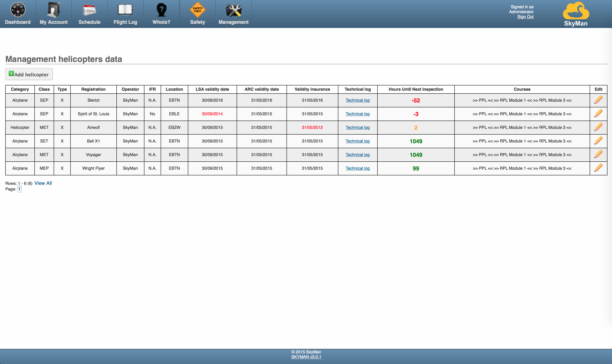
Task: Edit the Voyager row pencil icon
Action: click(x=598, y=155)
